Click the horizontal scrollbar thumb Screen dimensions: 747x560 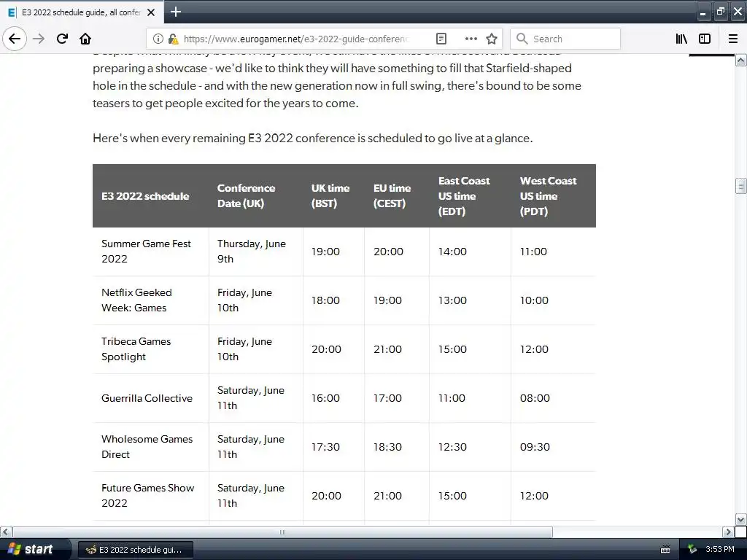pyautogui.click(x=282, y=532)
